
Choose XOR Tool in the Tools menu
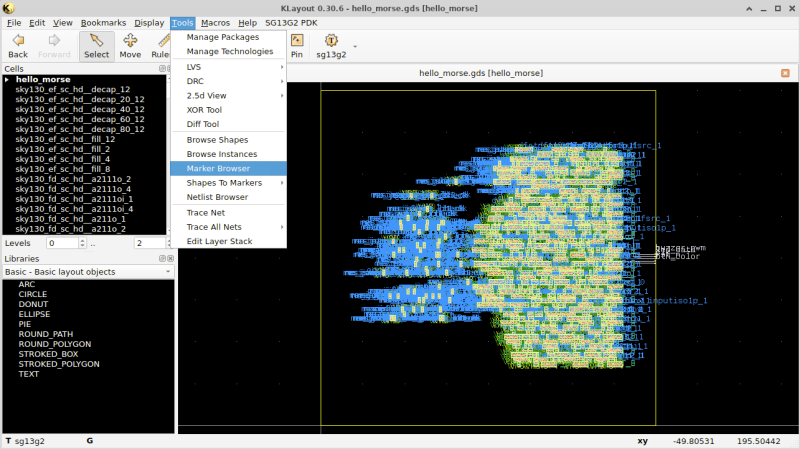coord(204,110)
